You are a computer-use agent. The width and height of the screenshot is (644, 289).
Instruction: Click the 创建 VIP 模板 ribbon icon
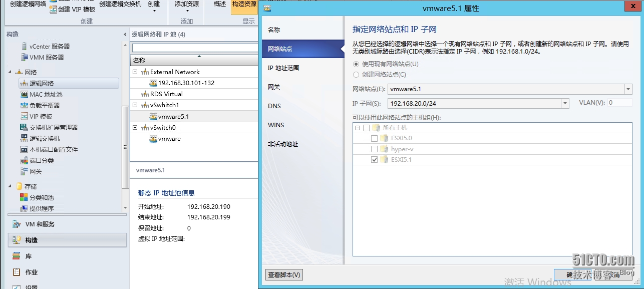tap(53, 9)
